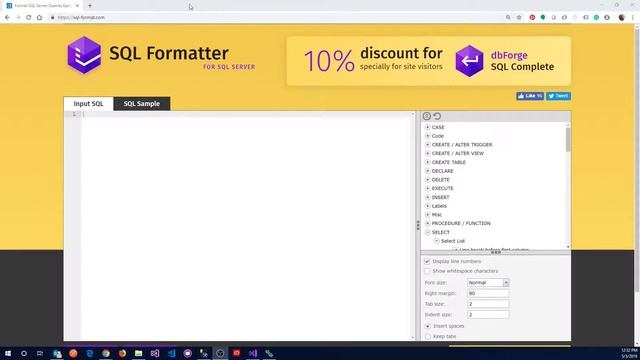640x360 pixels.
Task: Click the magnifier icon in address bar
Action: click(x=508, y=18)
